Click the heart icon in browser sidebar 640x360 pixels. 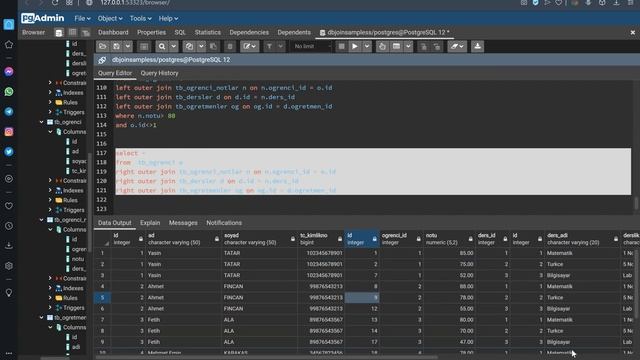coord(9,206)
